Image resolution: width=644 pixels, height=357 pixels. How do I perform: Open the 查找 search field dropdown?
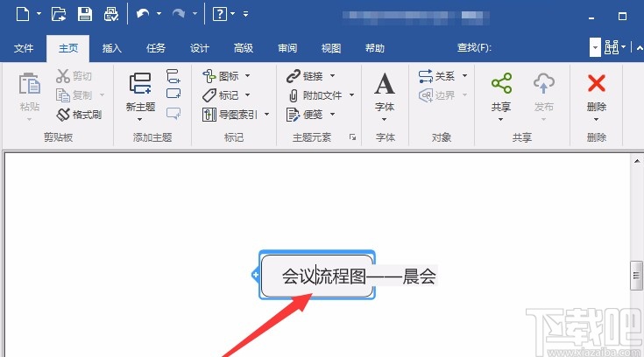point(595,47)
